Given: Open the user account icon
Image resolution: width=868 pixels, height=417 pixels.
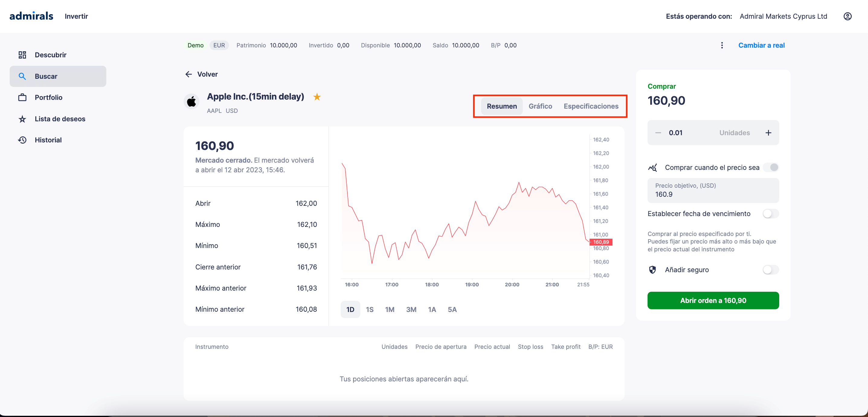Looking at the screenshot, I should [x=847, y=16].
